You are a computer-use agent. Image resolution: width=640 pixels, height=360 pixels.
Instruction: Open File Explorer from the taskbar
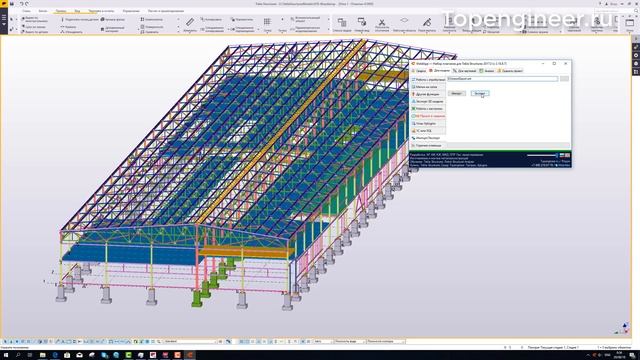[42, 355]
